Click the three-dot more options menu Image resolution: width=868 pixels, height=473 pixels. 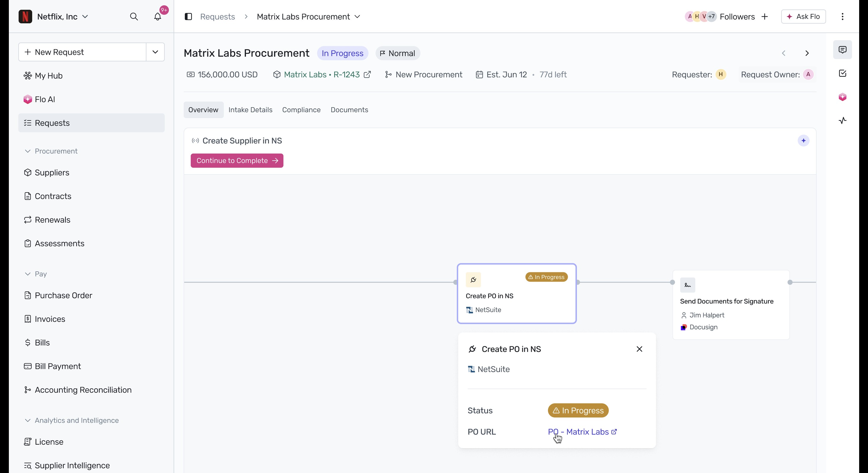[842, 17]
